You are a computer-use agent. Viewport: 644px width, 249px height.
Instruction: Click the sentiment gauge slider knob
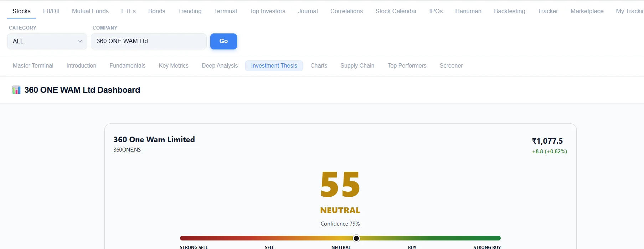356,238
